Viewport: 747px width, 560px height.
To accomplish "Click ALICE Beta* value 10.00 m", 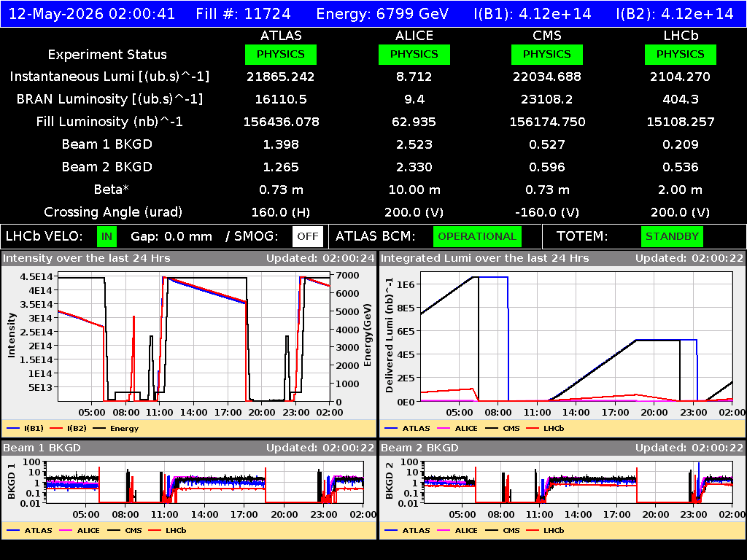I will click(x=414, y=190).
